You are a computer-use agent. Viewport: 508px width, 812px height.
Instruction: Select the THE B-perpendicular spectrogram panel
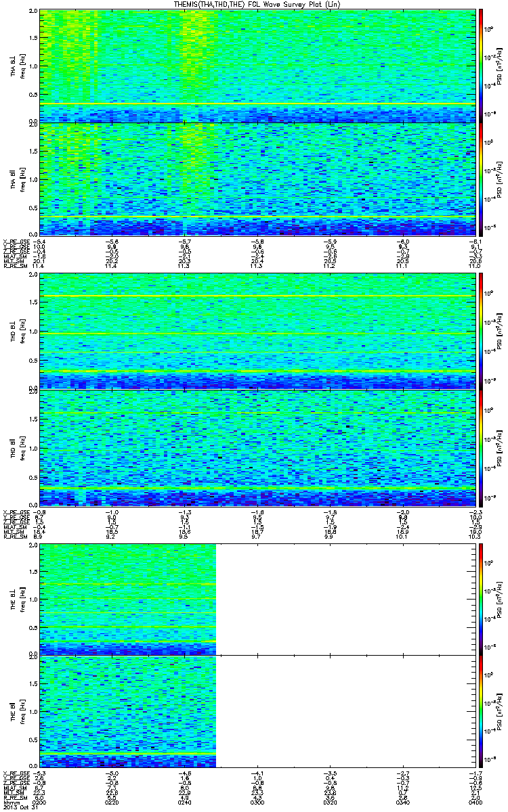point(257,599)
